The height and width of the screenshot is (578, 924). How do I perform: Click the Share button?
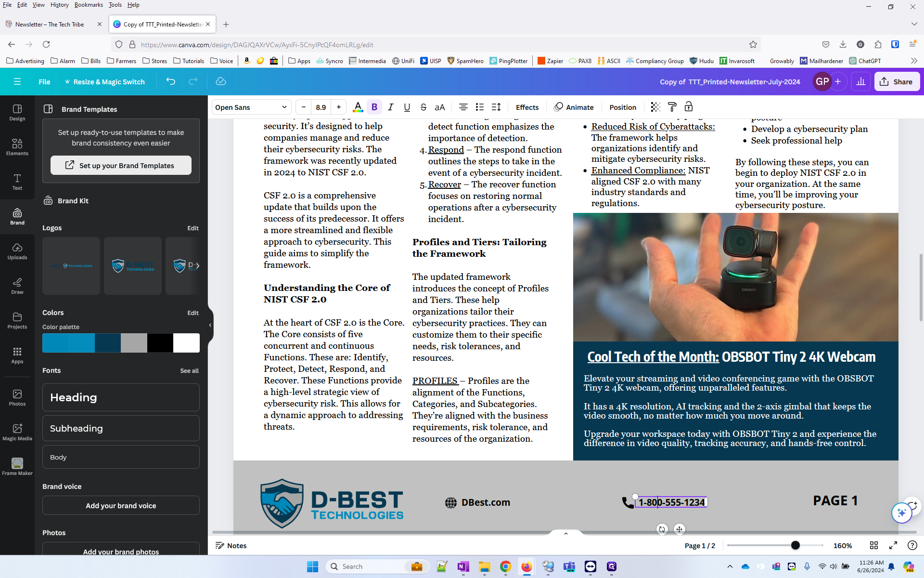click(x=897, y=81)
